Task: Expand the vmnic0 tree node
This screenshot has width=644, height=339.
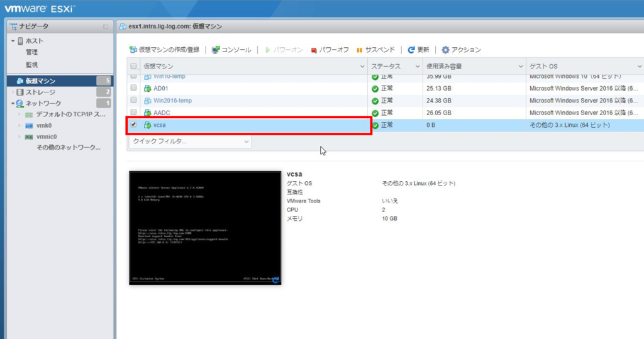Action: [x=19, y=137]
